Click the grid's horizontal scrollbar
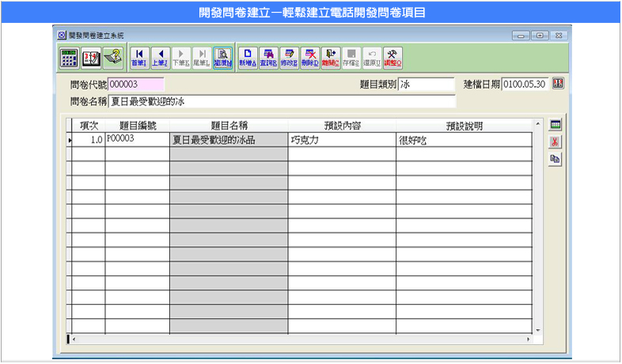 tap(301, 339)
